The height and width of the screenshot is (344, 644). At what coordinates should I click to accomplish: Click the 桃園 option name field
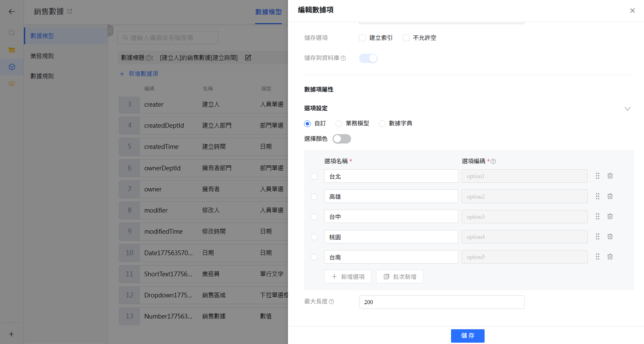391,237
